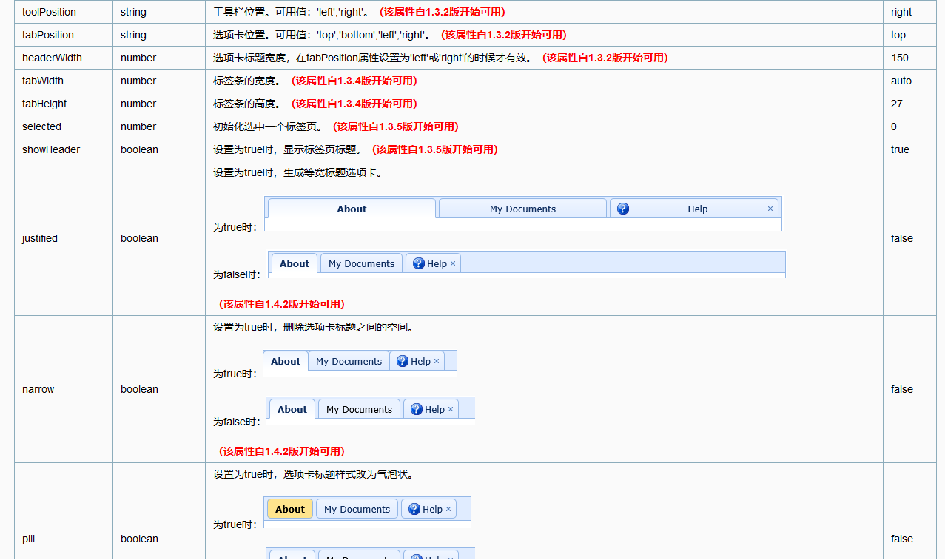Click the Help question-mark icon in justified false sample

coord(418,263)
